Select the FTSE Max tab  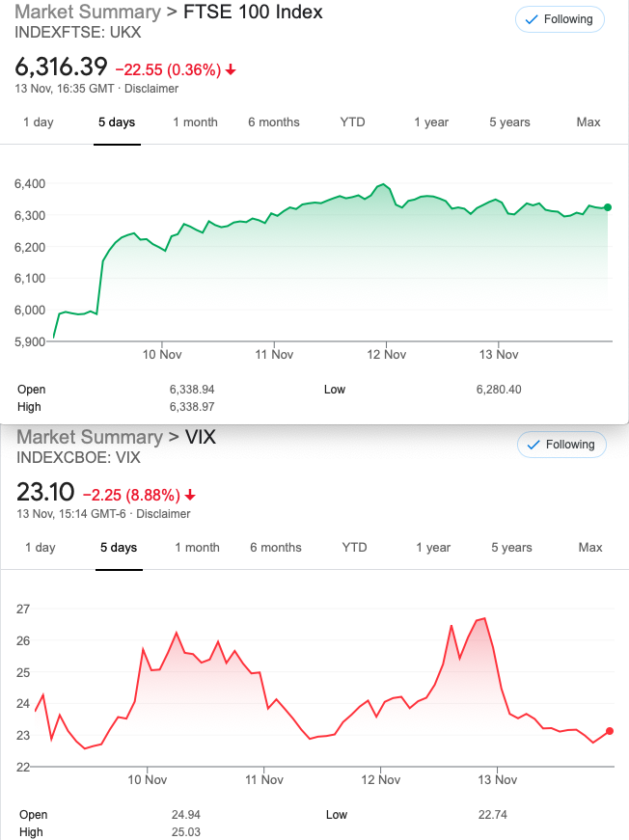[588, 122]
